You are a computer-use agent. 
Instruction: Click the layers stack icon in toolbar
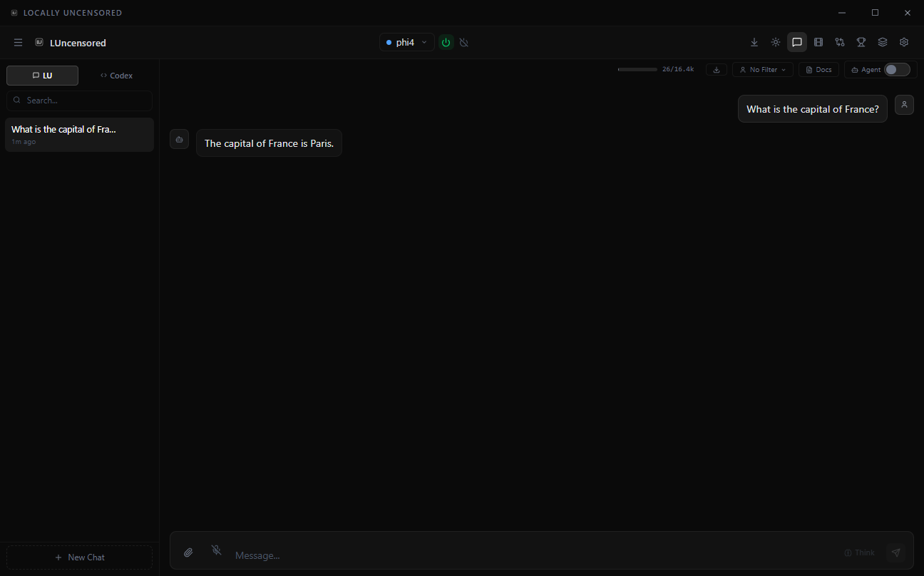883,42
